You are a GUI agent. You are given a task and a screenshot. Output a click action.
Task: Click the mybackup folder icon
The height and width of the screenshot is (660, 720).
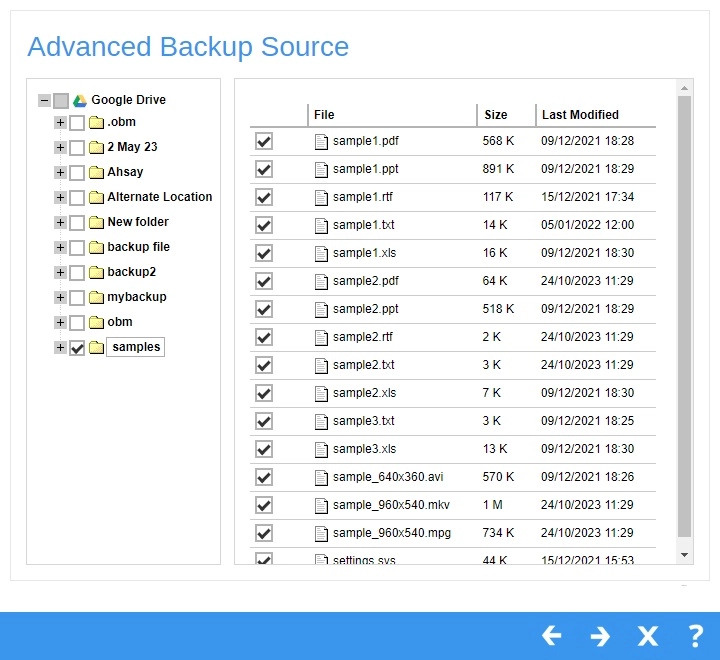pyautogui.click(x=96, y=297)
